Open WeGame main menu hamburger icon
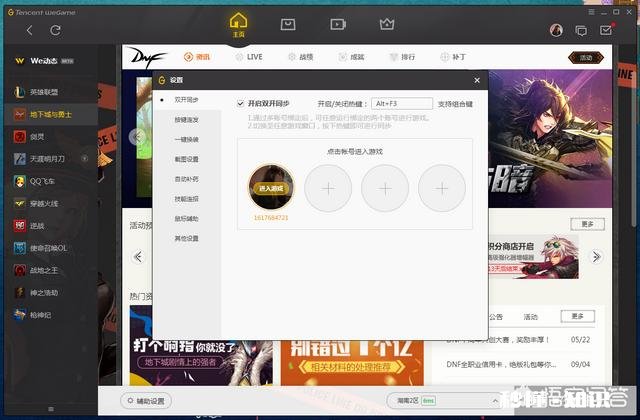 coord(591,12)
